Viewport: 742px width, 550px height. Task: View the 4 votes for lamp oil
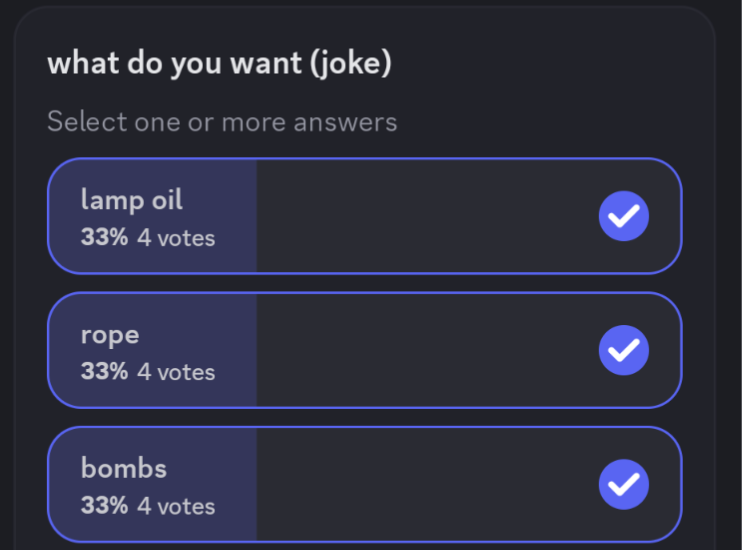[x=176, y=238]
